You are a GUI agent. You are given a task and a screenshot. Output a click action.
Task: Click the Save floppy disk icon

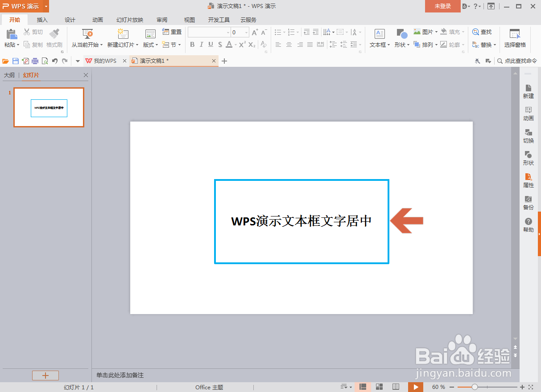16,61
